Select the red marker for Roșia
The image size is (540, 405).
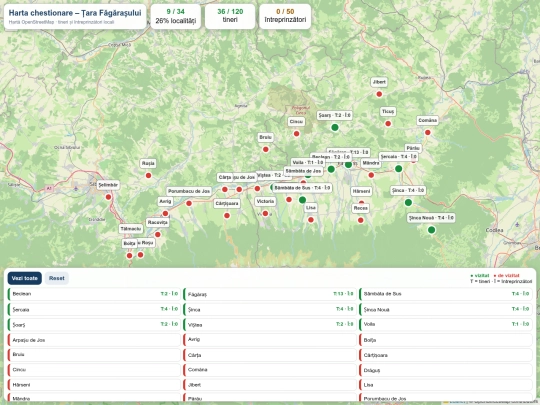pos(148,176)
